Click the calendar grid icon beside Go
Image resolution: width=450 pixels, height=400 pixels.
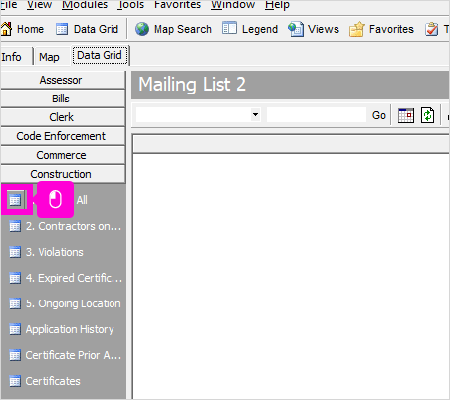(406, 115)
